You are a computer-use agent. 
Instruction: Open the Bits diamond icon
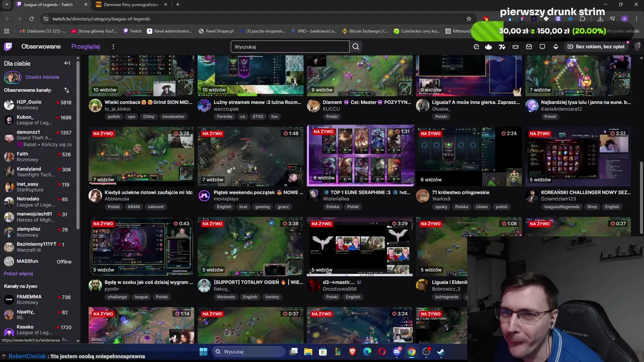point(555,47)
